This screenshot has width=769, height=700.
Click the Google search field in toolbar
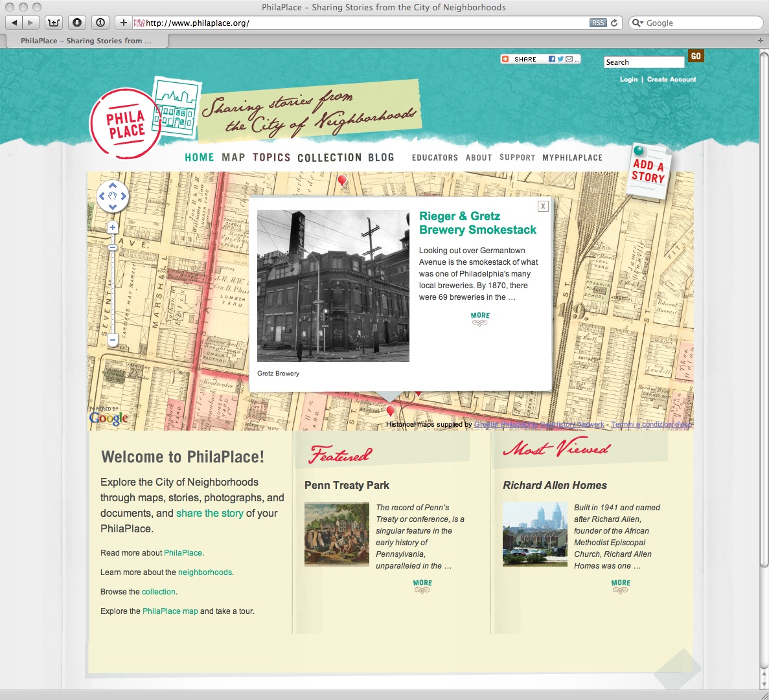(x=696, y=23)
